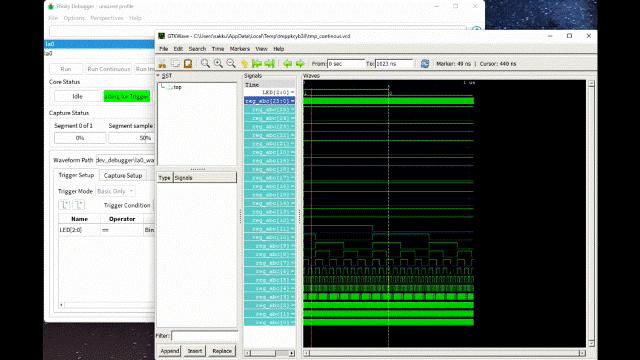Select the reg_abc[12] signal row

(x=269, y=220)
